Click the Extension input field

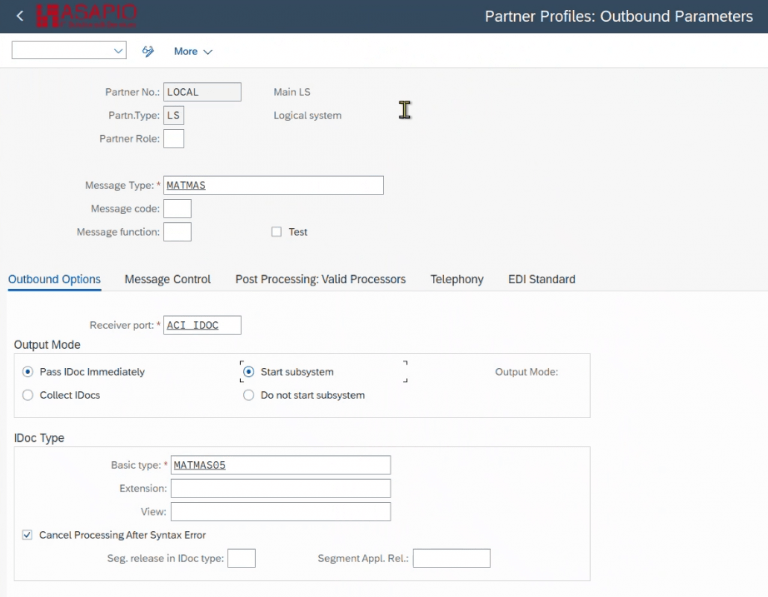pyautogui.click(x=280, y=488)
